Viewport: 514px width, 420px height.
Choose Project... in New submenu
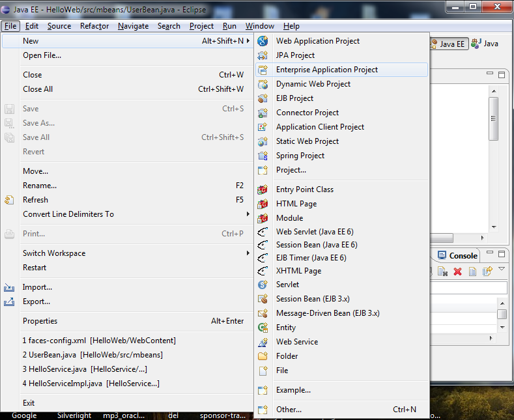[341, 170]
